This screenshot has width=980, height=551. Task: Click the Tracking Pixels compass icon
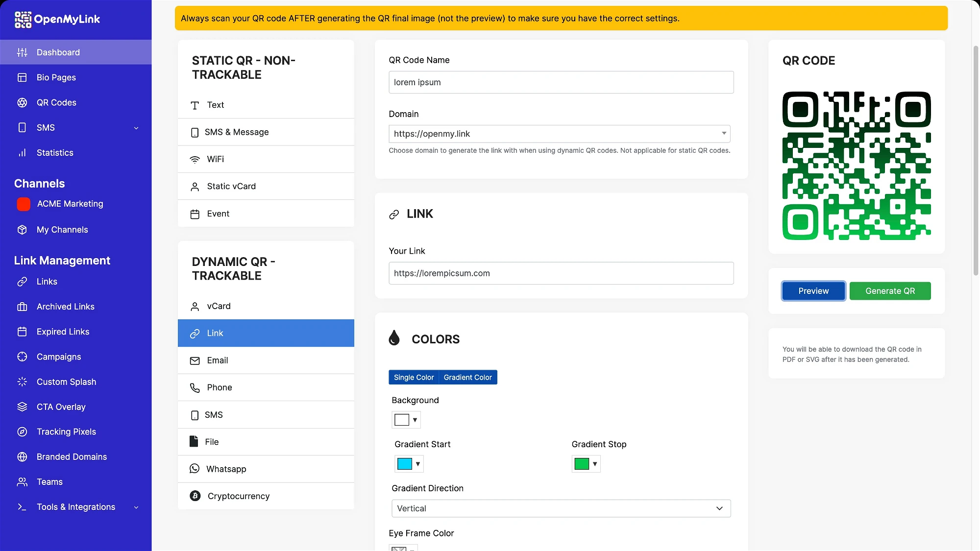coord(22,431)
